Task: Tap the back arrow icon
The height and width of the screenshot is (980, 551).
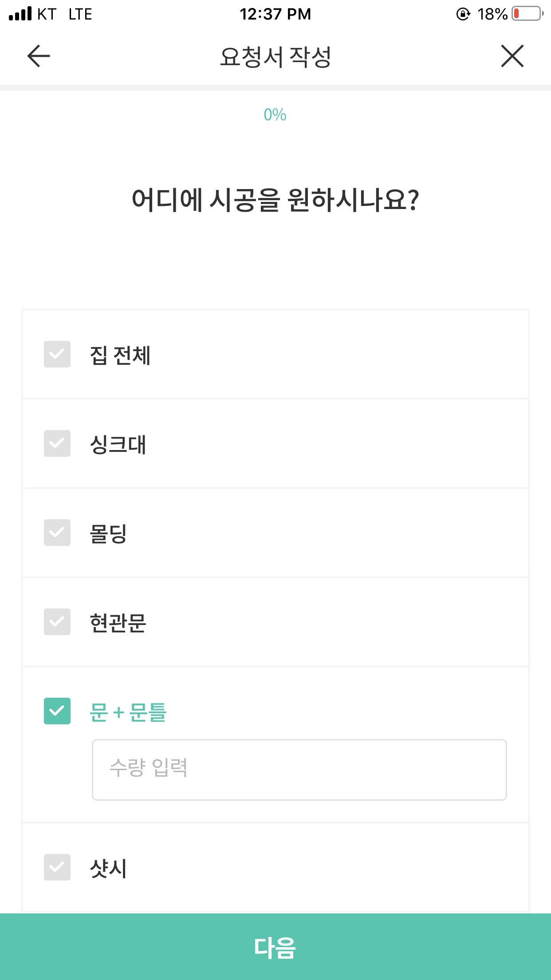Action: point(39,56)
